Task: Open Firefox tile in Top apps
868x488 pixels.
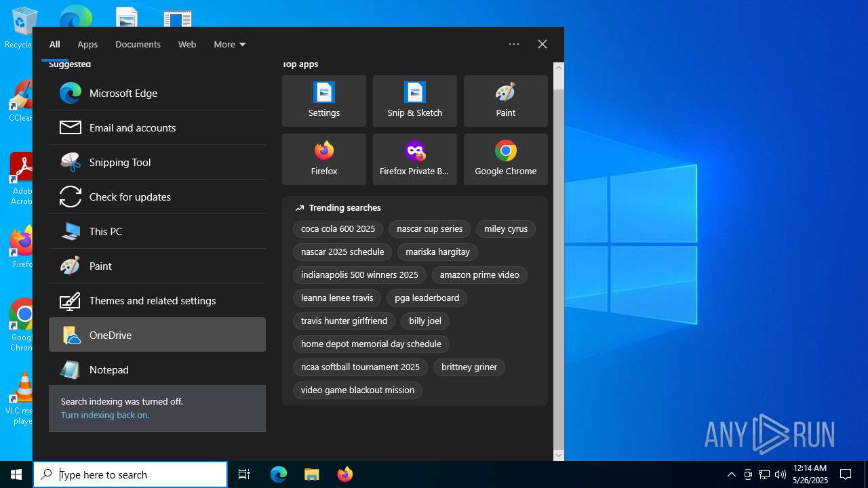Action: point(324,159)
